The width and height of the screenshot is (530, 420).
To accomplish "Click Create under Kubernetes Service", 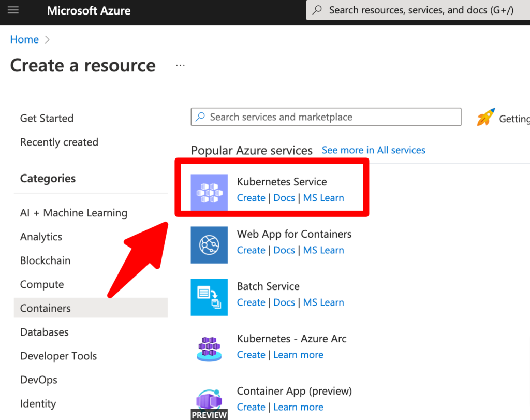I will [x=251, y=198].
